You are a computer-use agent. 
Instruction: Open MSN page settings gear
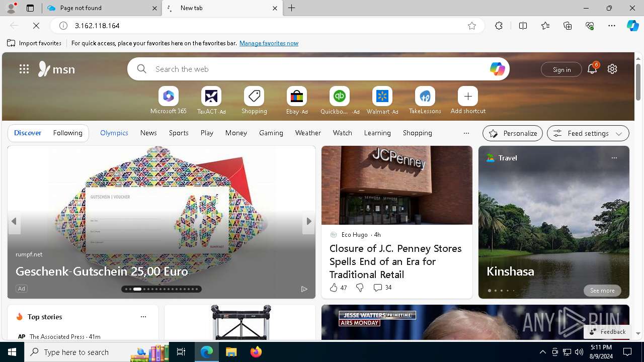click(612, 69)
